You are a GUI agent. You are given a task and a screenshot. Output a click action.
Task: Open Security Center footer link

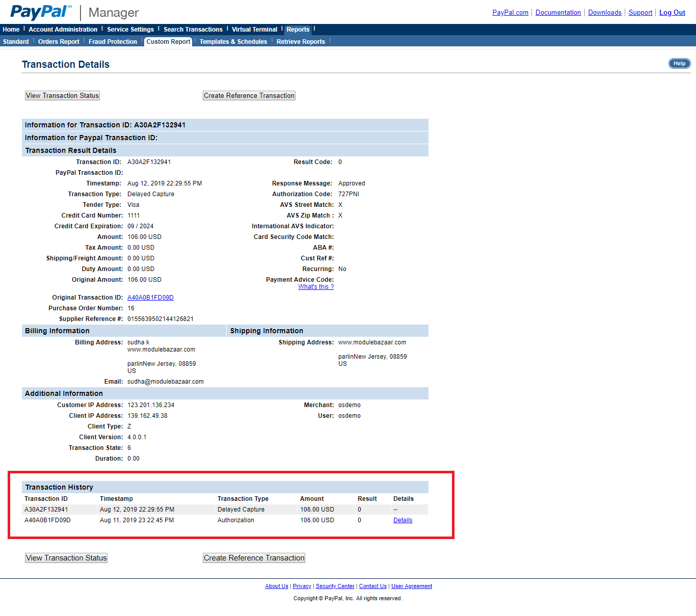pos(335,586)
